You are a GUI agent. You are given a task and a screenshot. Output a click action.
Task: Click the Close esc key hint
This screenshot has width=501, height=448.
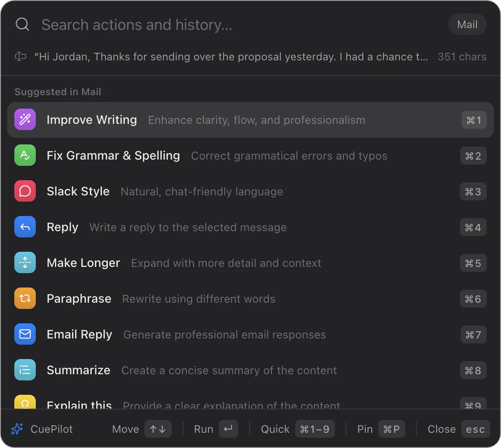[x=476, y=429]
